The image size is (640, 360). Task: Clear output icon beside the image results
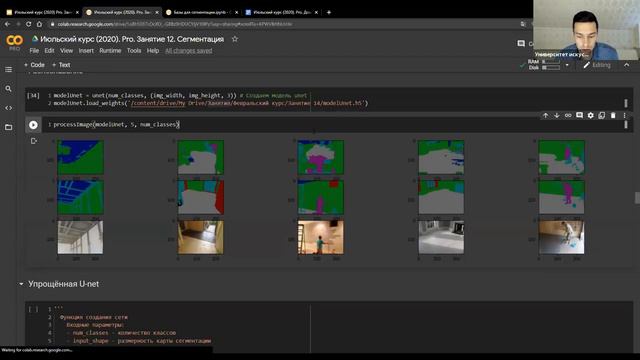[x=33, y=141]
